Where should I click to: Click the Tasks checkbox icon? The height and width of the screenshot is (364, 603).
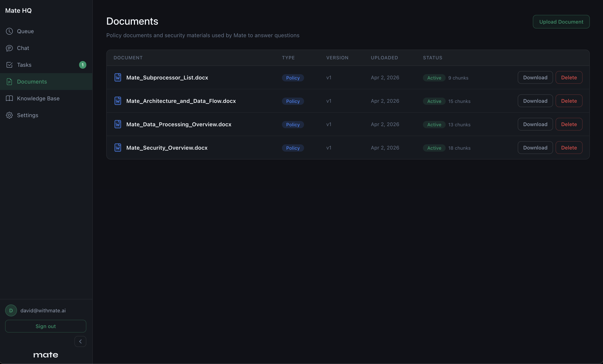(x=9, y=65)
